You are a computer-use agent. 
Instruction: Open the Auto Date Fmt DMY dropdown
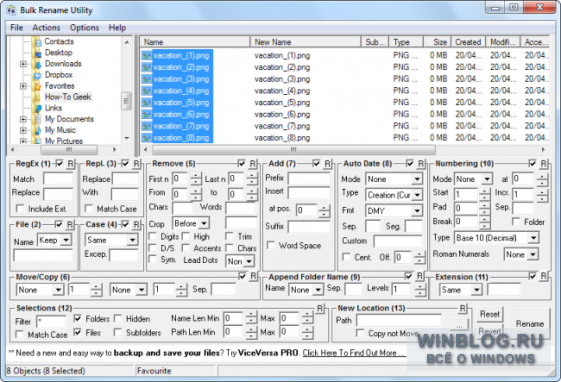point(417,211)
